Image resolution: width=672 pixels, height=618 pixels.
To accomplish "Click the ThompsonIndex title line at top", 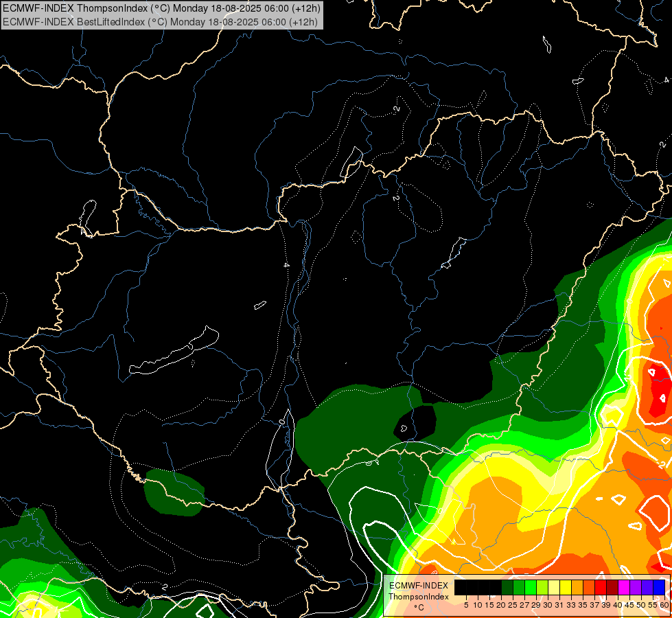I will click(x=161, y=8).
